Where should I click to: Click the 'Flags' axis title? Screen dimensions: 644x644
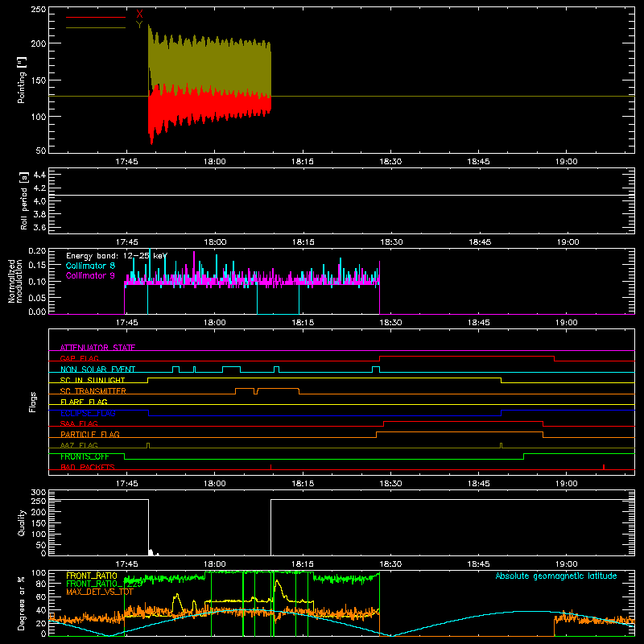pyautogui.click(x=32, y=402)
